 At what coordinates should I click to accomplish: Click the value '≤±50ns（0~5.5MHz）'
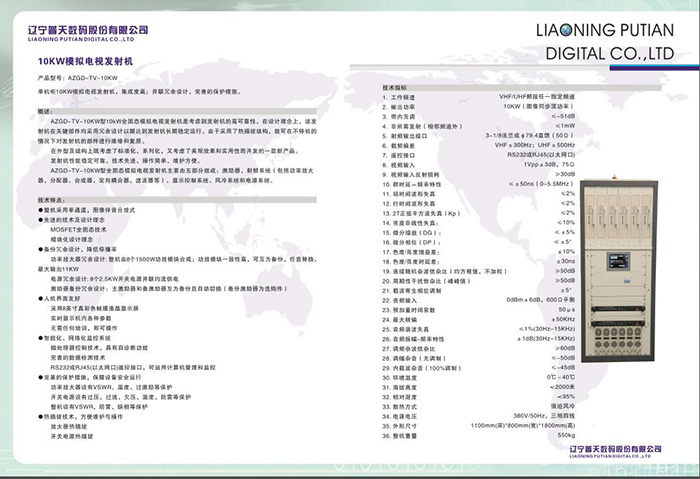541,184
